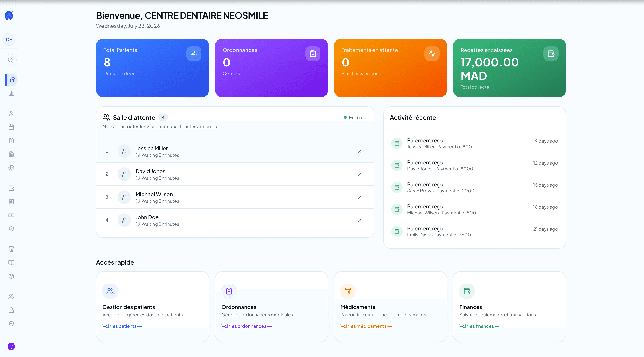Click the Médicaments card title
The width and height of the screenshot is (644, 357).
point(358,307)
